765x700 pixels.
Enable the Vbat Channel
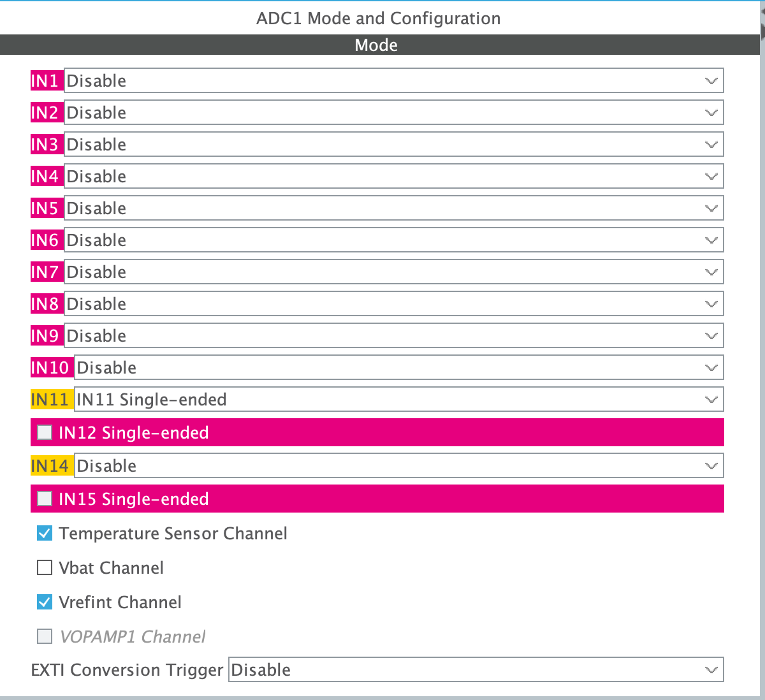tap(44, 567)
